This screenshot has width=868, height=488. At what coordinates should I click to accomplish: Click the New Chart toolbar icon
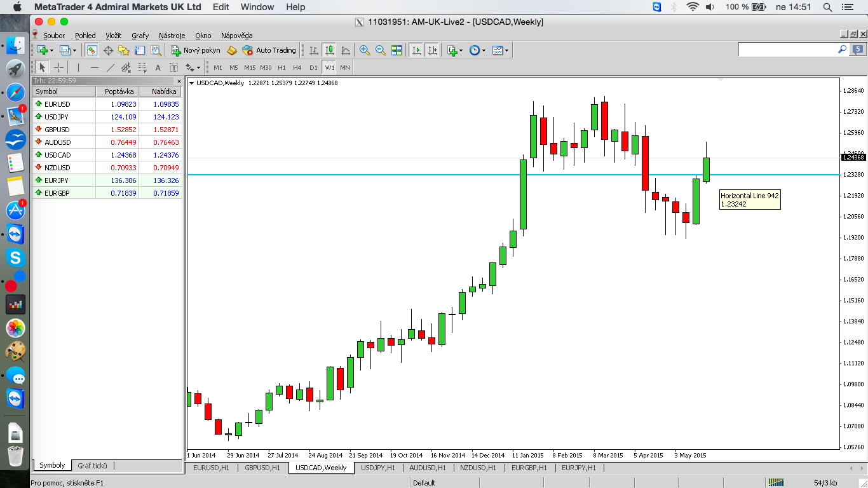pos(42,50)
